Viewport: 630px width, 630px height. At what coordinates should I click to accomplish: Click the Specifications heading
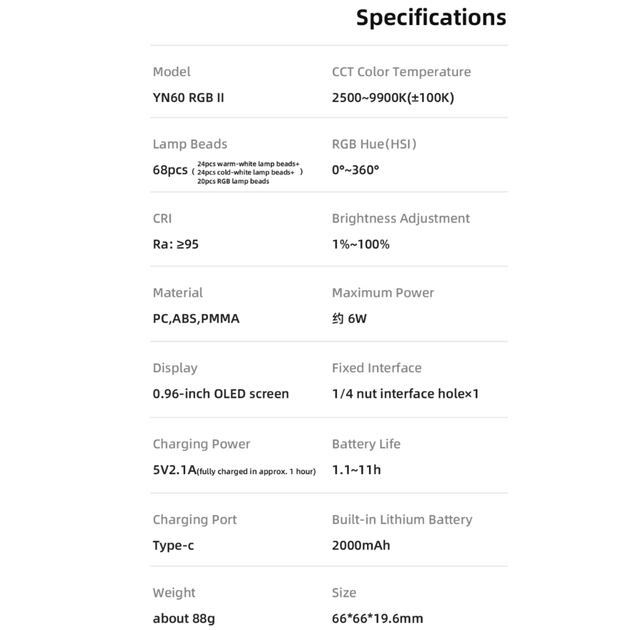point(431,18)
